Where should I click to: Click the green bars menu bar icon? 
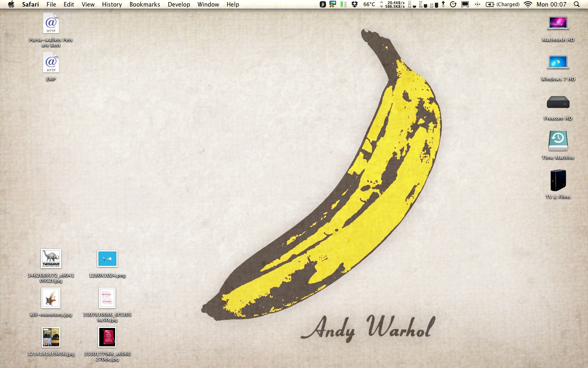(x=343, y=4)
